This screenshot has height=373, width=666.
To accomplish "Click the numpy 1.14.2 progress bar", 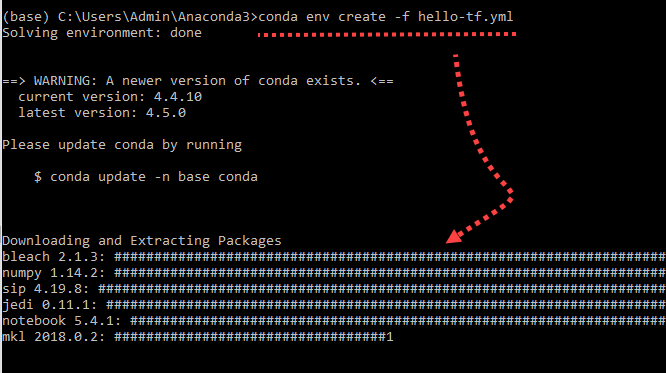I will coord(390,273).
